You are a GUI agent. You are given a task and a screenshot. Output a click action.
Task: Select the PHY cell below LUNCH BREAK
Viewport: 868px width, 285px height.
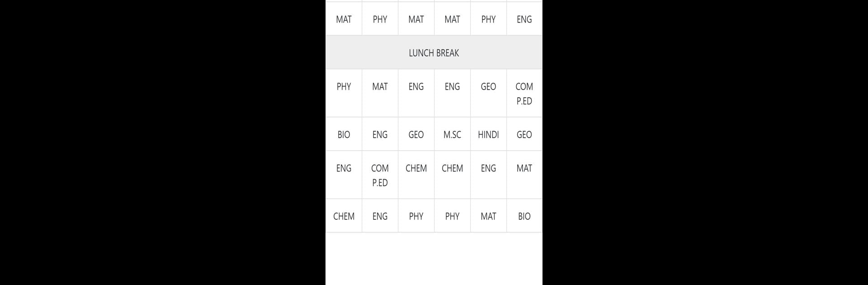click(344, 93)
